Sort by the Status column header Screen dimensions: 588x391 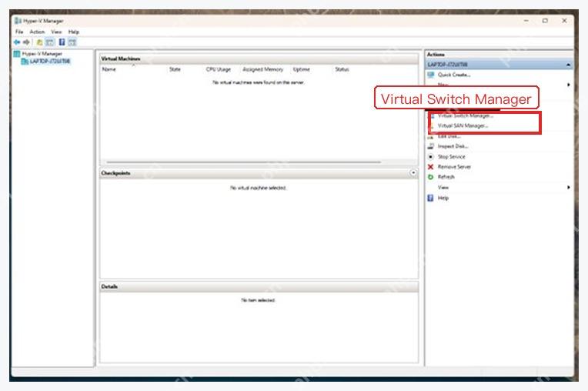click(x=342, y=69)
